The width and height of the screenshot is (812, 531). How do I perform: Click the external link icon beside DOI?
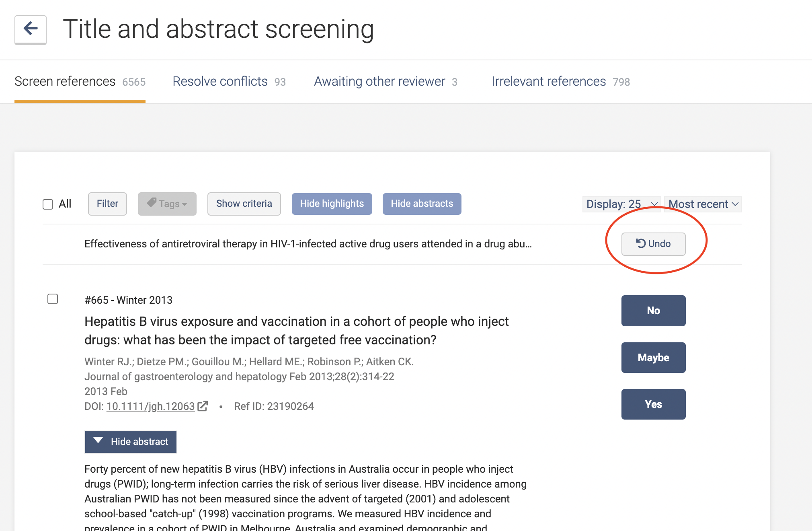click(x=203, y=406)
